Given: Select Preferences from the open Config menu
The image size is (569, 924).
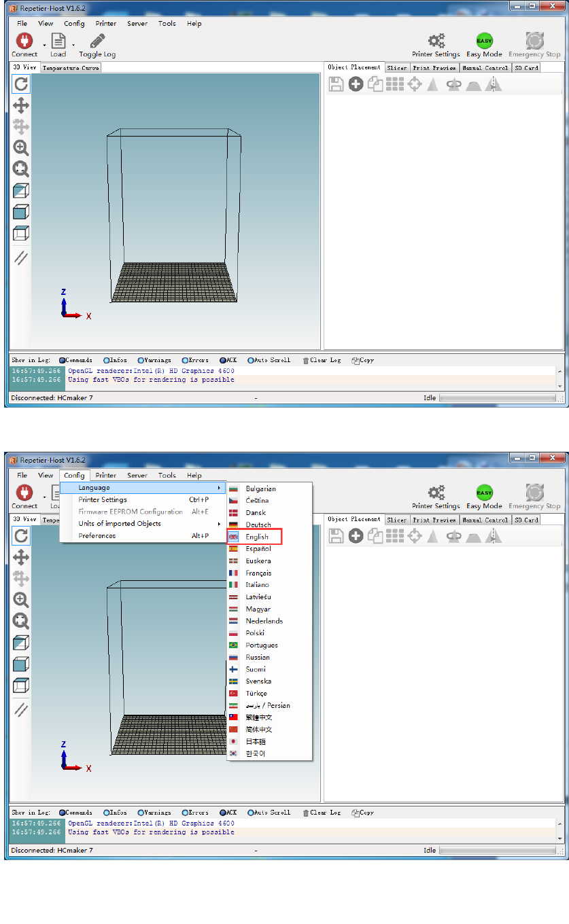Looking at the screenshot, I should [x=97, y=536].
